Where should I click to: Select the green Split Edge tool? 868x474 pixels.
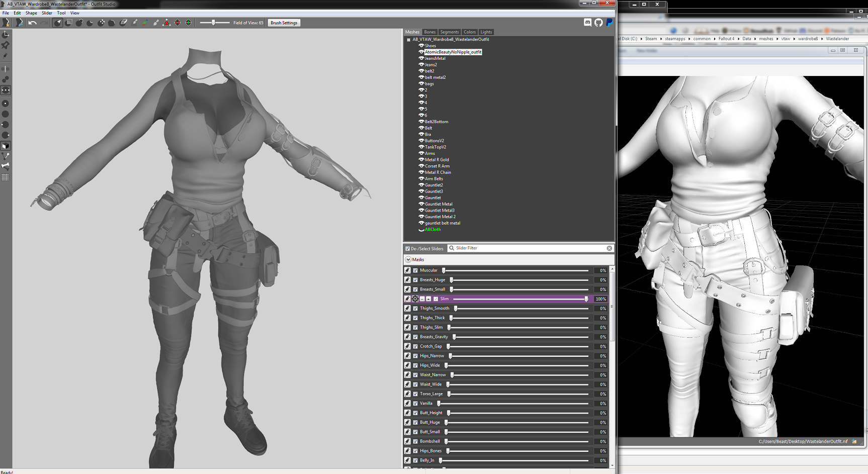(189, 23)
